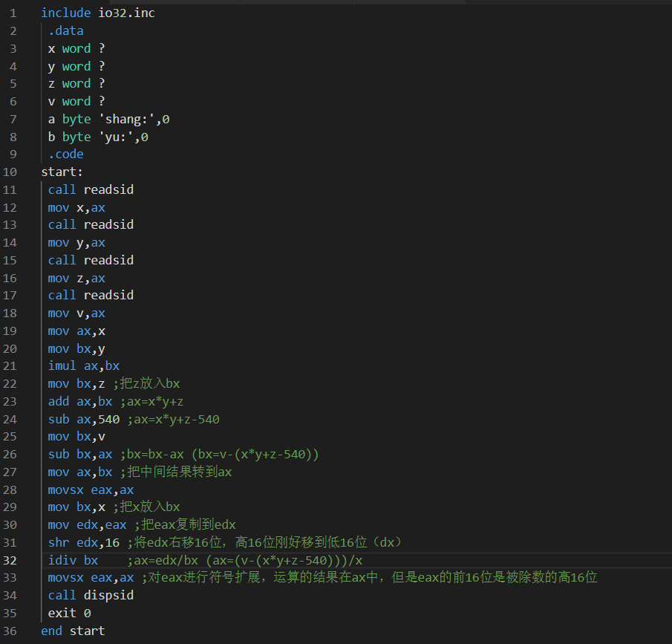Click 'exit 0' on line 35
672x644 pixels.
(70, 614)
